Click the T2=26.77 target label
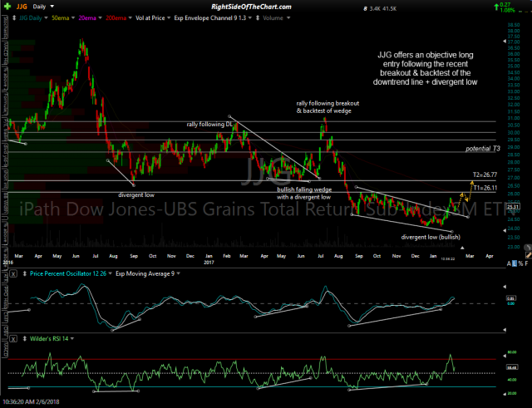This screenshot has height=408, width=532. (x=485, y=175)
